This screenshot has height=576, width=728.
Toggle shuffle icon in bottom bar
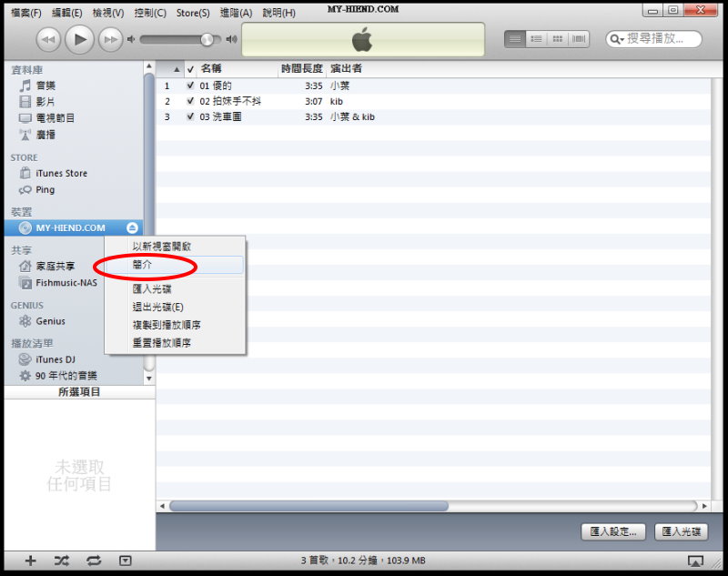(61, 561)
